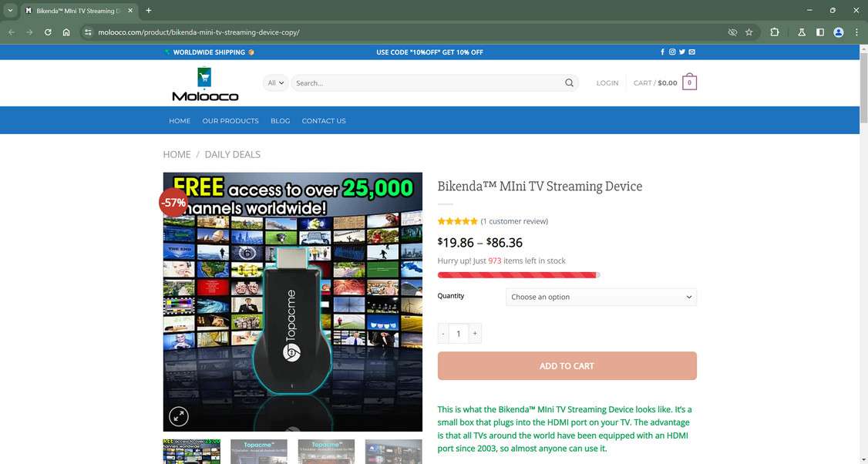Open the CART / $0.00 link
The height and width of the screenshot is (464, 868).
click(655, 83)
